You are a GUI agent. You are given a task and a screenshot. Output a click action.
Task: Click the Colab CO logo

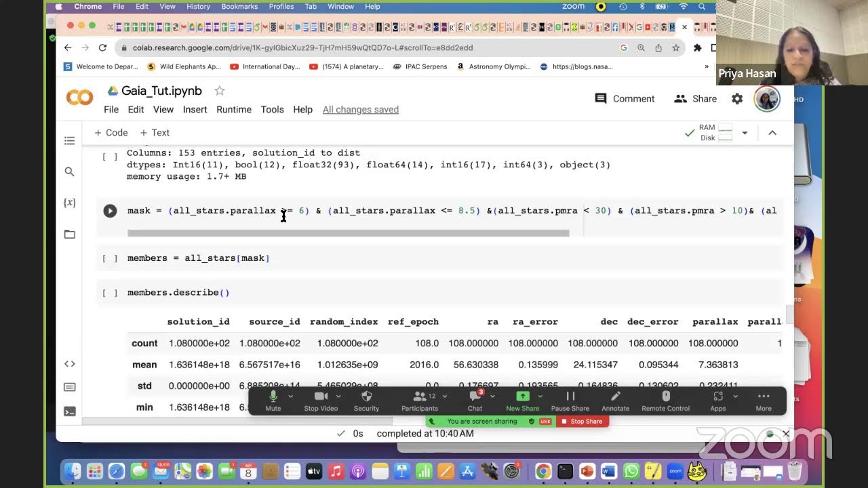point(79,98)
